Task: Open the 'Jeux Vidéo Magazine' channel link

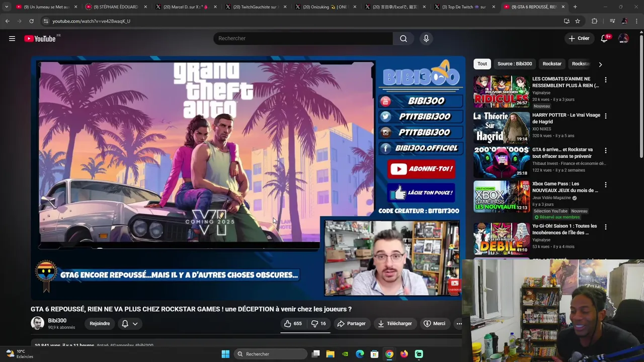Action: (552, 198)
